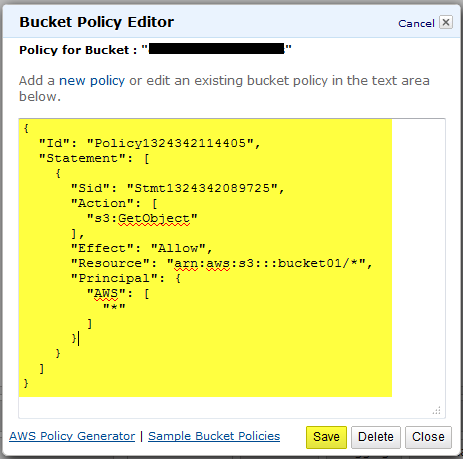The image size is (463, 459).
Task: Open the 'new policy' link
Action: point(92,81)
